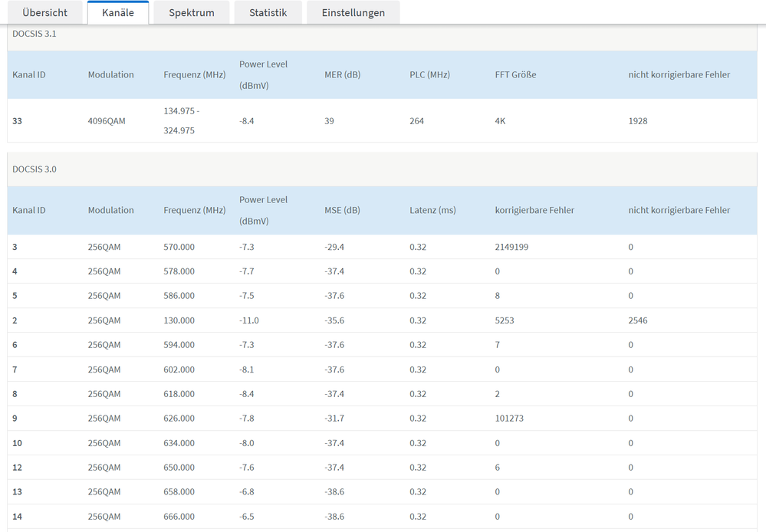Viewport: 766px width, 532px height.
Task: Click the DOCSIS 3.1 section heading
Action: [35, 34]
